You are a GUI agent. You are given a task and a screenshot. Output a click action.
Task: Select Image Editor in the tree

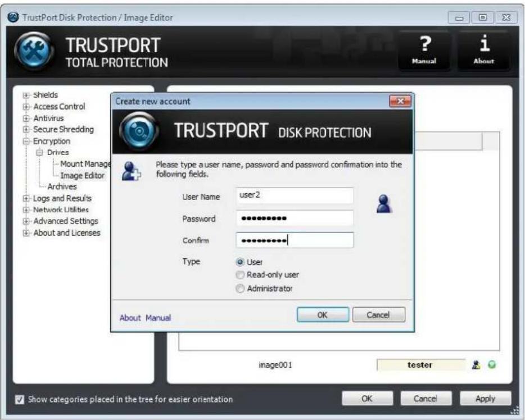[x=83, y=175]
